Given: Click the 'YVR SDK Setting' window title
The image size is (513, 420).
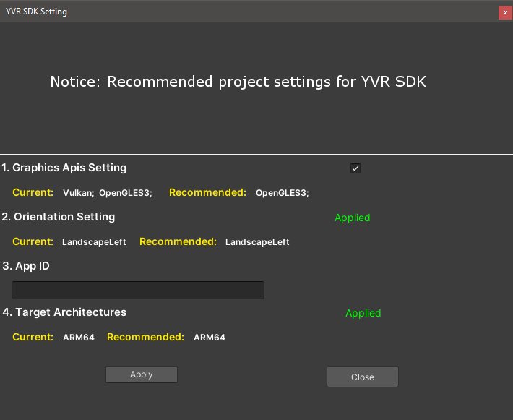Looking at the screenshot, I should click(36, 12).
